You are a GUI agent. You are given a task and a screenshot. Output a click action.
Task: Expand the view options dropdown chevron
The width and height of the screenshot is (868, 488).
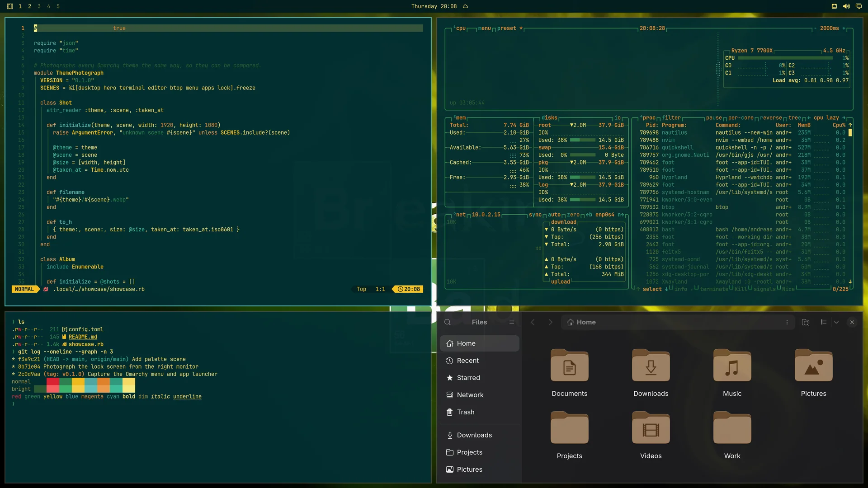[x=836, y=322]
